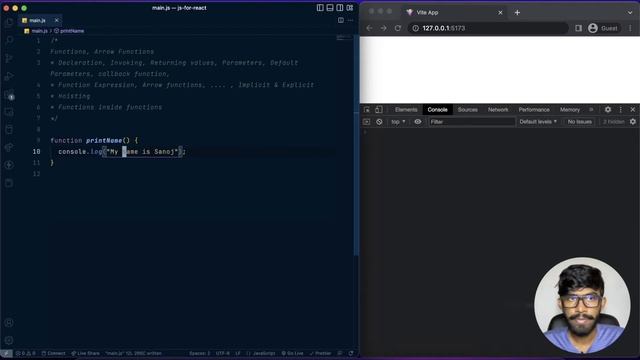Toggle the console sidebar

(x=367, y=122)
